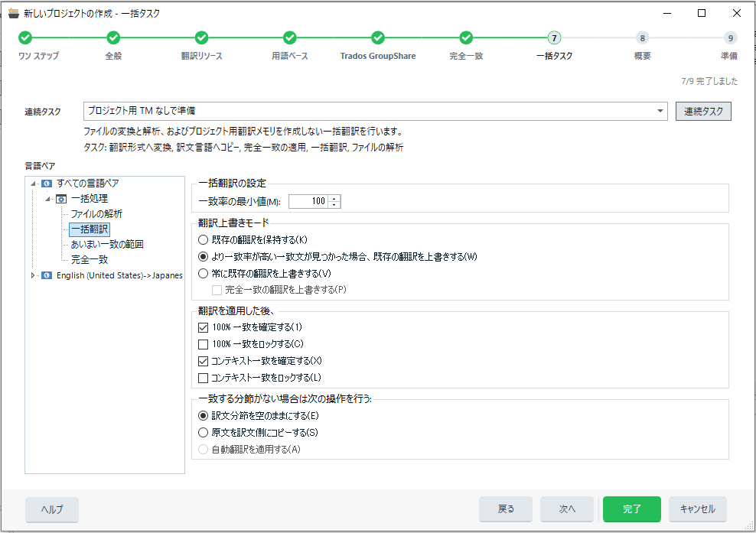Click step 7 一括タスク circle

tap(555, 37)
